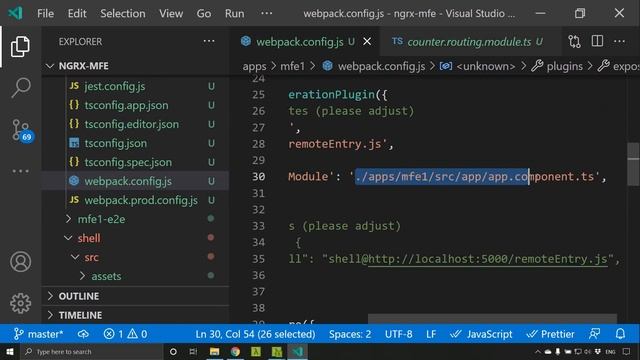
Task: Click the Synchronize Changes cloud icon
Action: click(x=83, y=334)
